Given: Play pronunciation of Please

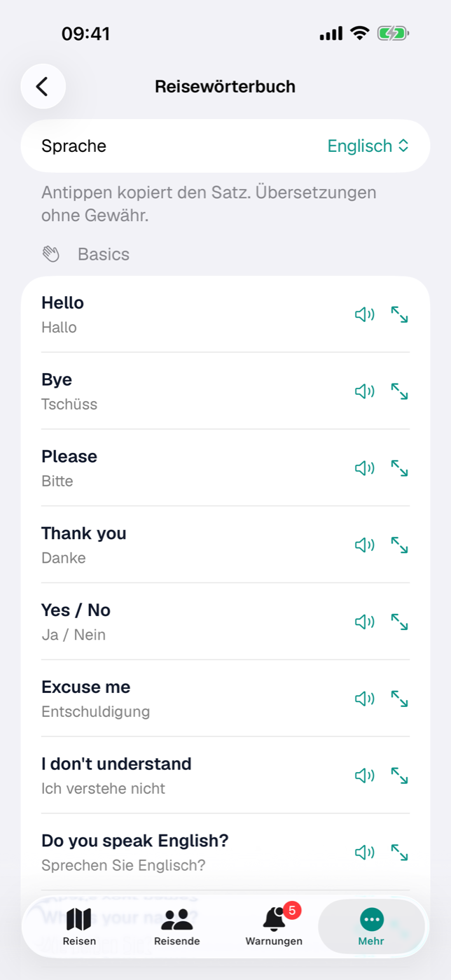Looking at the screenshot, I should 364,468.
